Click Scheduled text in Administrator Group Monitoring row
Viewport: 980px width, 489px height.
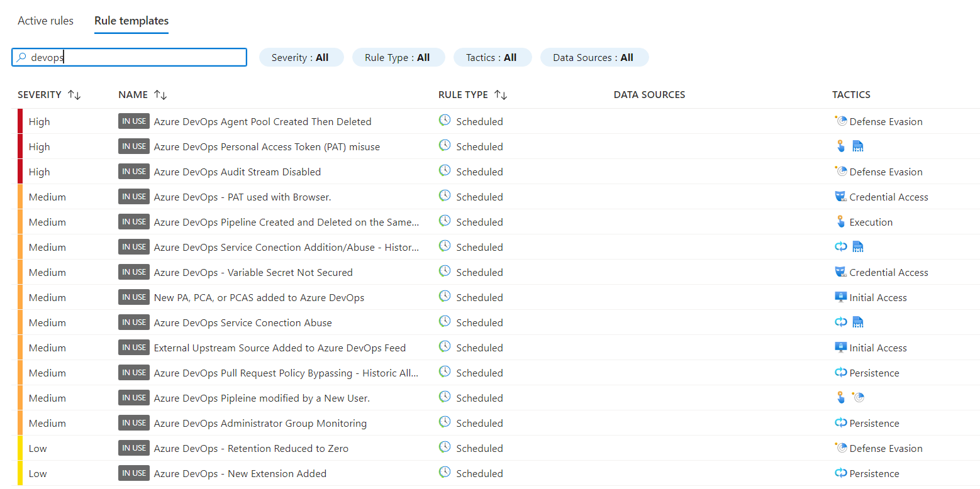[x=480, y=423]
